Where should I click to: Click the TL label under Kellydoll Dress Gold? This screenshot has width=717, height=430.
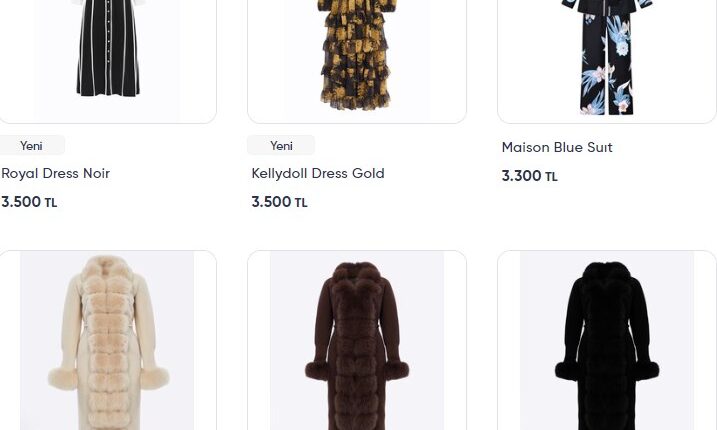[x=301, y=203]
